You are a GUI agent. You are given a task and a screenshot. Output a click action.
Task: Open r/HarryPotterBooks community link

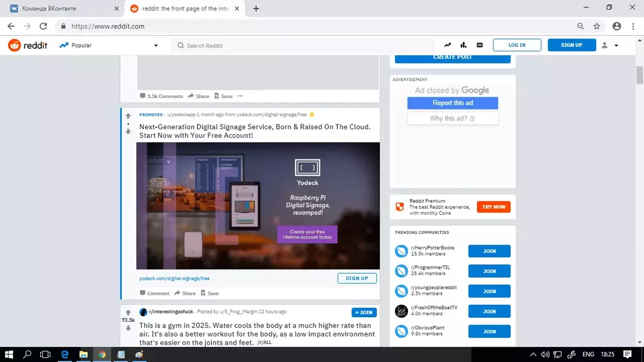432,248
